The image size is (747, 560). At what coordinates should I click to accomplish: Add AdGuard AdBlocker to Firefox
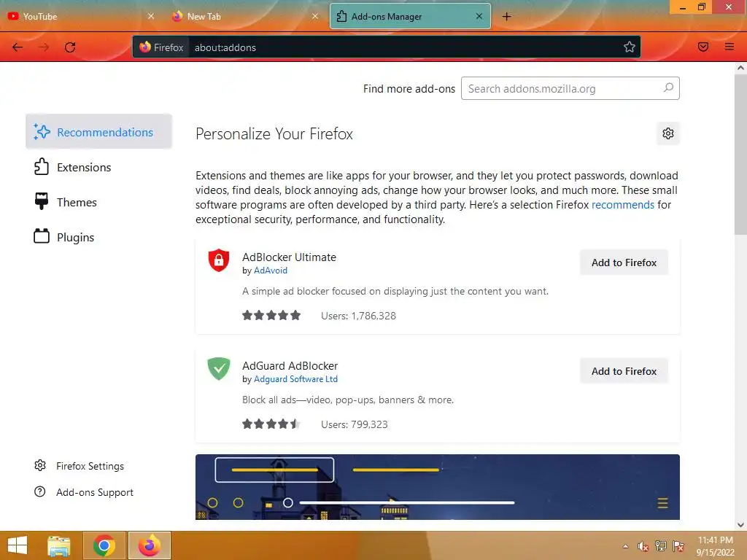tap(624, 371)
